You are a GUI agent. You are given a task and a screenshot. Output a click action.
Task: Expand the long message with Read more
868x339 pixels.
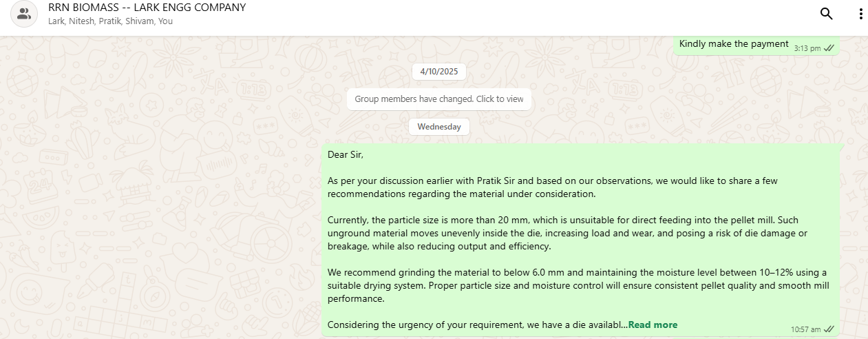pos(653,325)
